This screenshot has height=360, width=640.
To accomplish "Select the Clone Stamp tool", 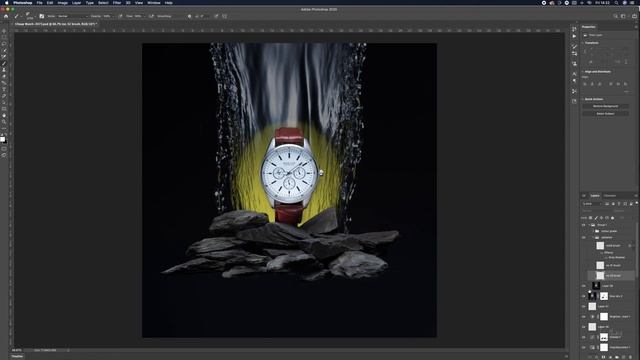I will 4,70.
